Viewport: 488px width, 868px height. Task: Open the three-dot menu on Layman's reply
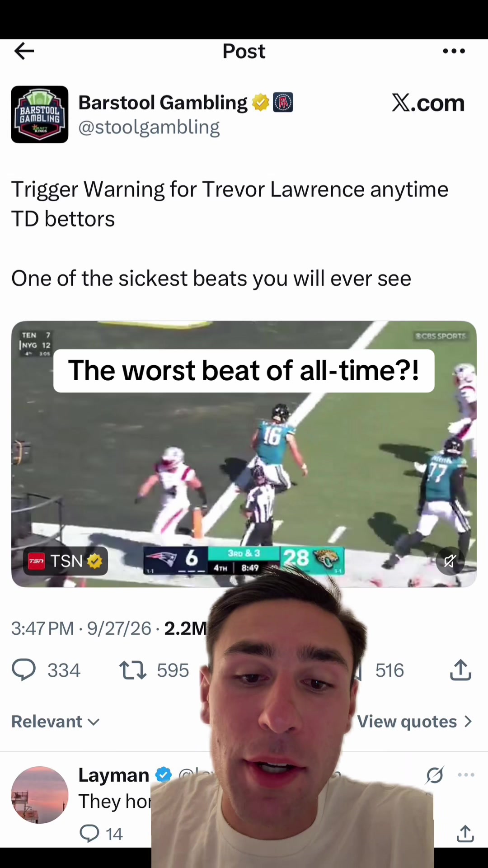466,775
